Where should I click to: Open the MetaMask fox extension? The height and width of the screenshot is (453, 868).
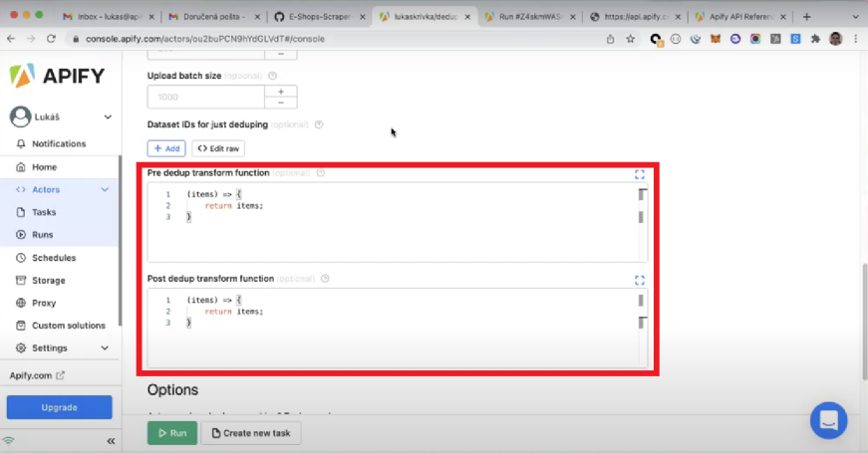tap(716, 39)
